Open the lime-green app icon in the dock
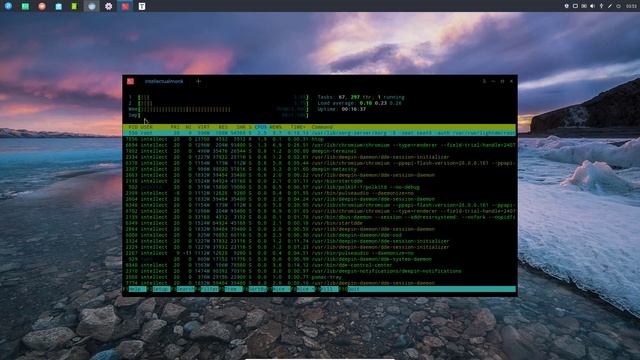Viewport: 640px width, 360px height. (x=74, y=6)
